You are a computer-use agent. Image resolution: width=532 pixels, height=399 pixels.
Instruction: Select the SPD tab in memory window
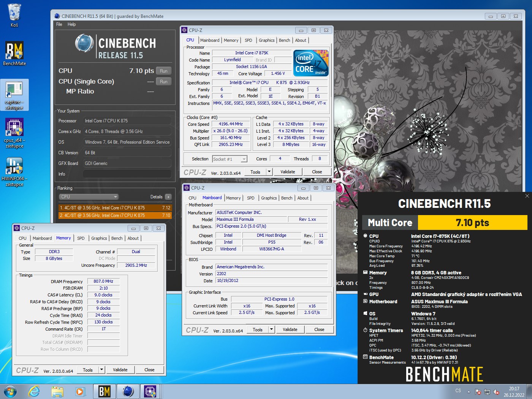point(81,238)
